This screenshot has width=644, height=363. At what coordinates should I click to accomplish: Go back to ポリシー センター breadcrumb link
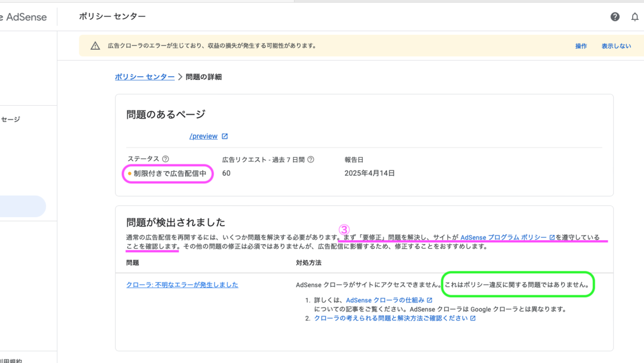pyautogui.click(x=144, y=77)
